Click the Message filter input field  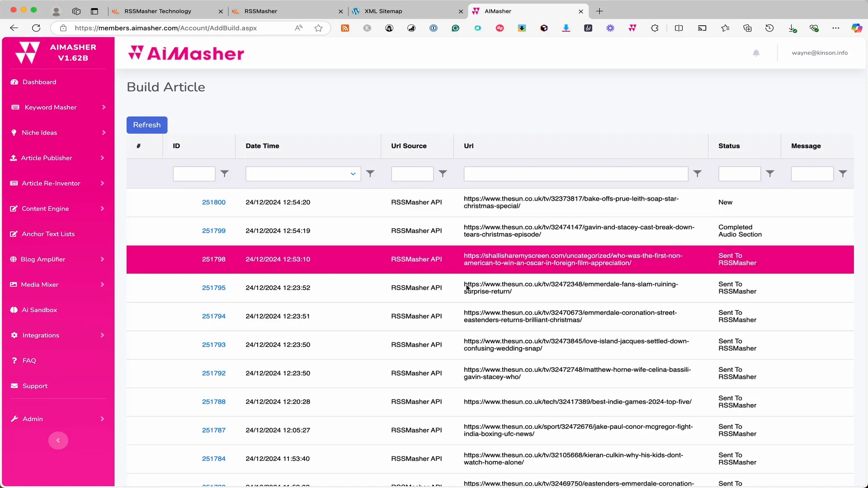point(812,174)
